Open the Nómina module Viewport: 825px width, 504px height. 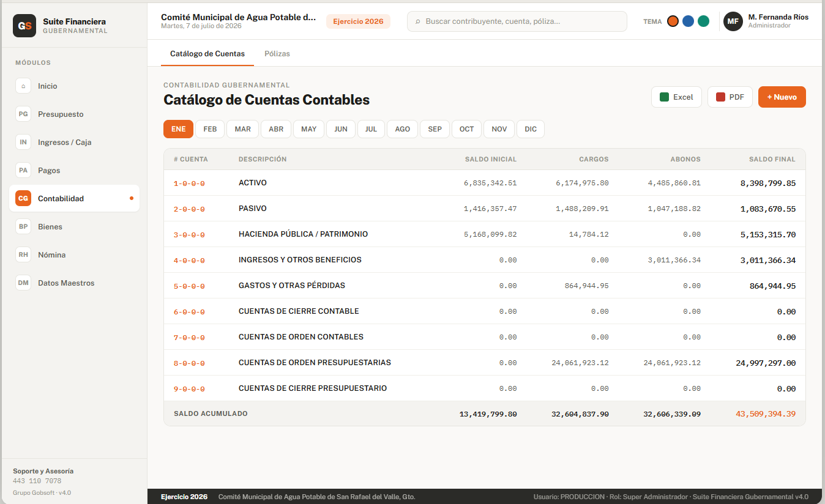click(74, 255)
